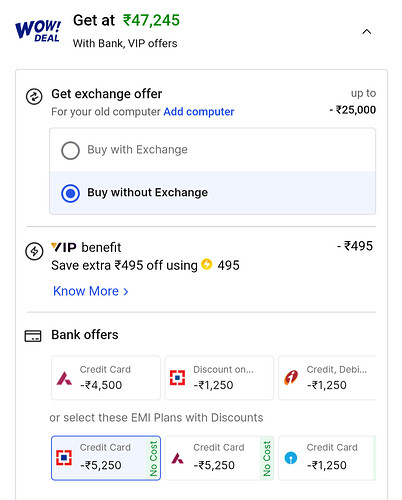402x500 pixels.
Task: Pick the Axis Credit Card -₹4,500 bank offer
Action: (x=106, y=378)
